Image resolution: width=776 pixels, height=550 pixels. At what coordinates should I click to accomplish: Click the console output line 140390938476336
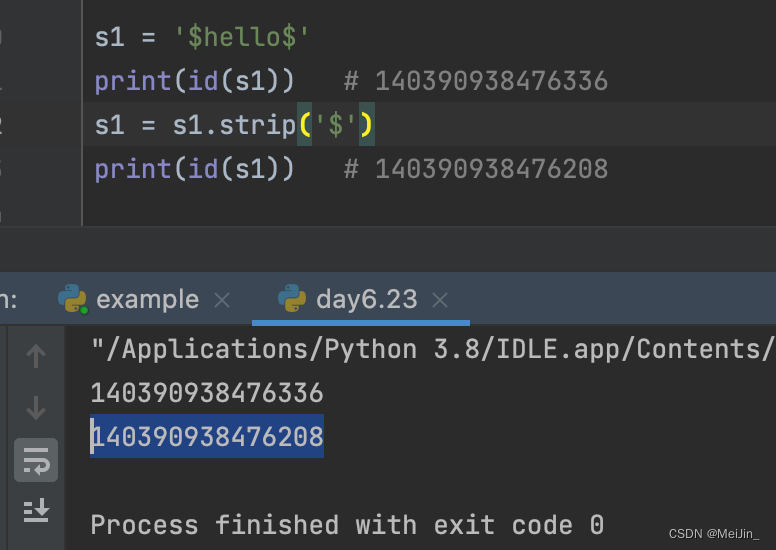pyautogui.click(x=207, y=393)
